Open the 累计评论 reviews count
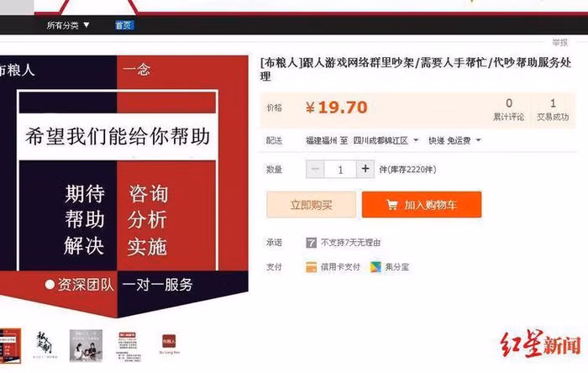588x373 pixels. [x=508, y=109]
